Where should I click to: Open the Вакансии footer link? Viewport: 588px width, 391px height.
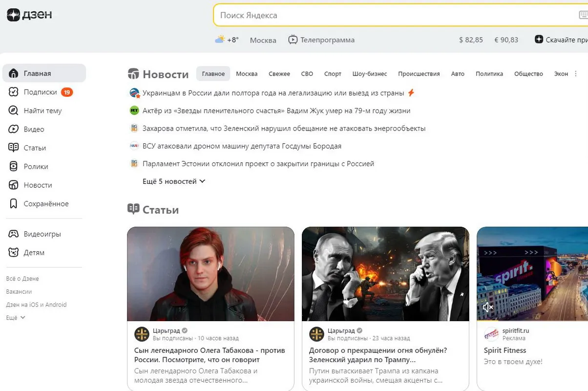(19, 292)
